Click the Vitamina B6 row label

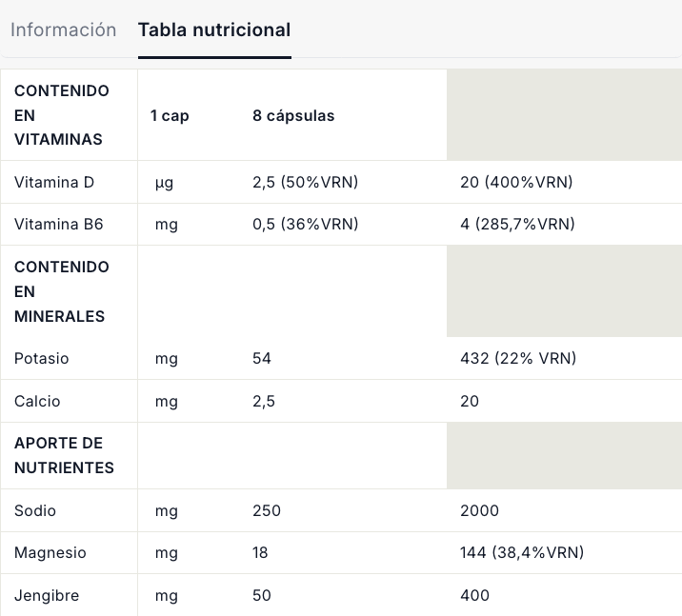(58, 225)
